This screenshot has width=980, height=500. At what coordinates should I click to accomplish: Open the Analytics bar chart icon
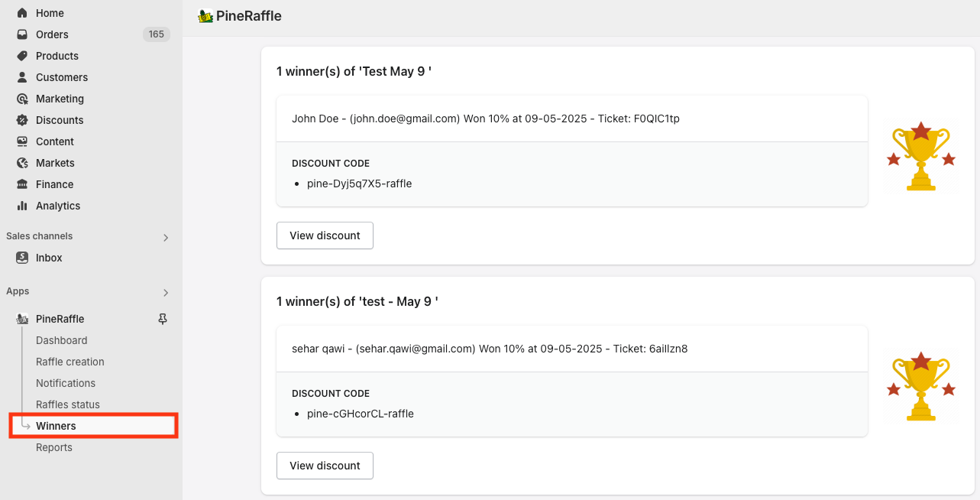(x=22, y=206)
